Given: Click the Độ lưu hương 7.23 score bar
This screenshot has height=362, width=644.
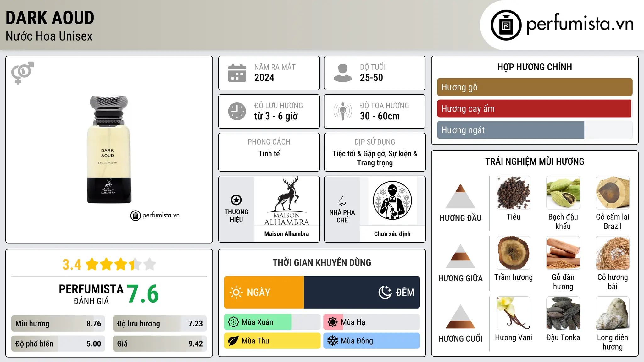Looking at the screenshot, I should coord(160,324).
